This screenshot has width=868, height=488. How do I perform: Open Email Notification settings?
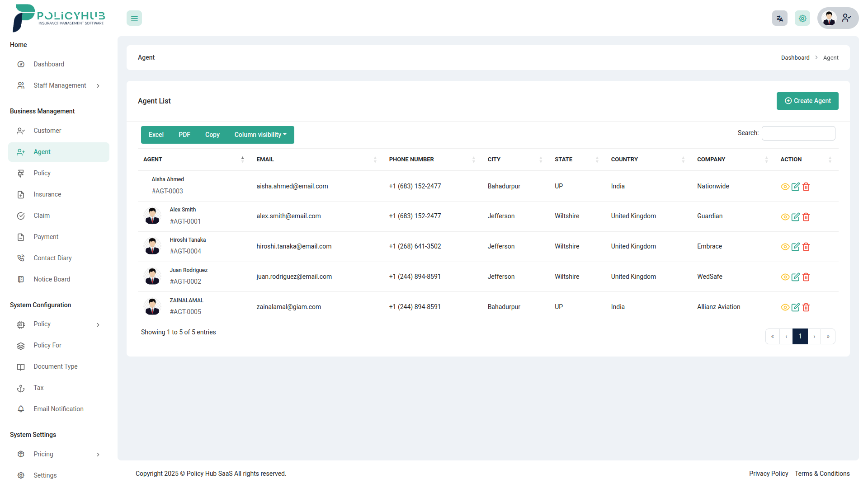coord(58,409)
